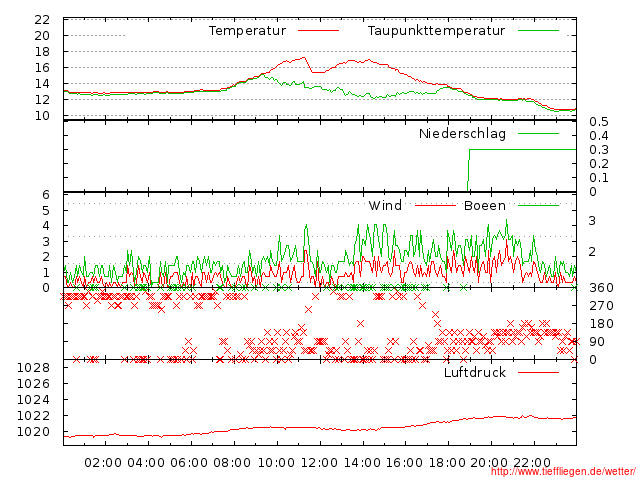The height and width of the screenshot is (480, 640).
Task: Click the 360 wind direction axis value
Action: point(601,288)
